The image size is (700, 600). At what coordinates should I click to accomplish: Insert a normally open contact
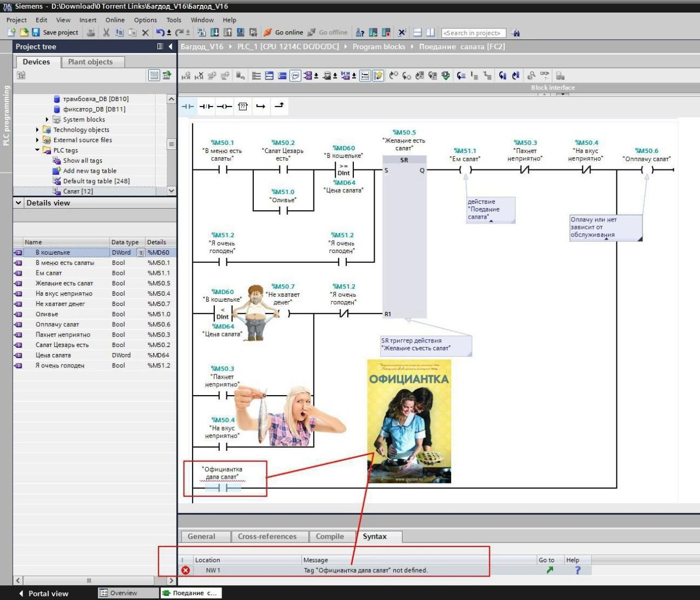pos(188,107)
